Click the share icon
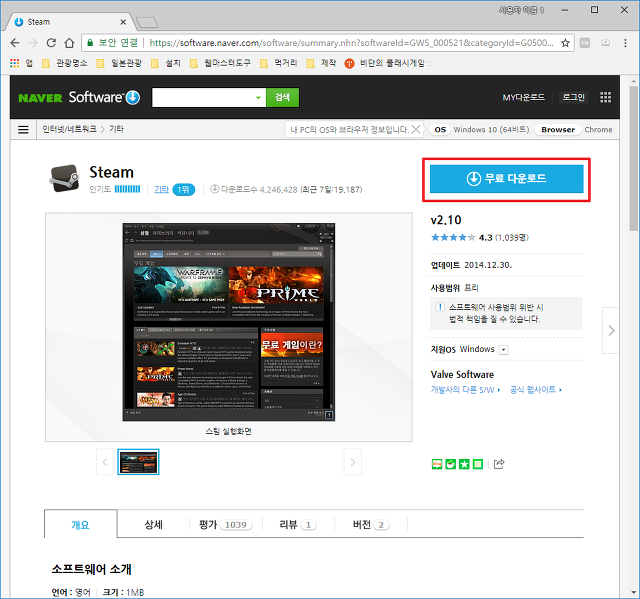Viewport: 640px width, 599px height. [x=499, y=464]
